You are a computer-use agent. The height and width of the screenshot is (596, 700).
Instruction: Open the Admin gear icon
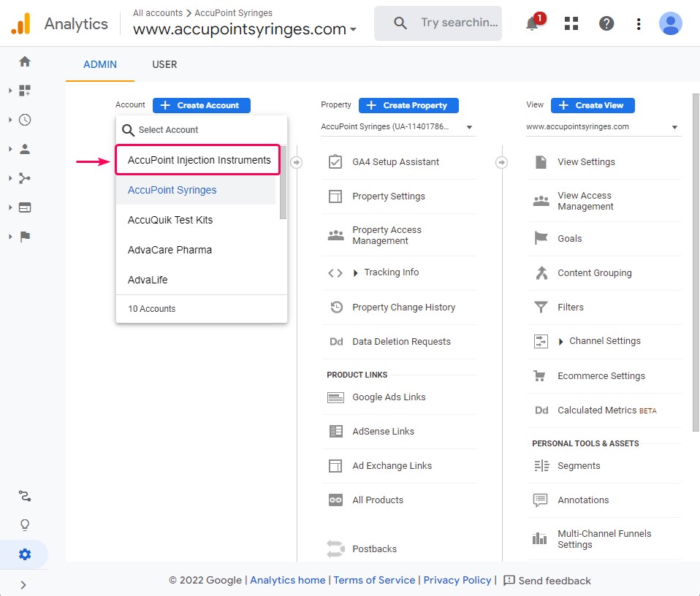point(25,554)
